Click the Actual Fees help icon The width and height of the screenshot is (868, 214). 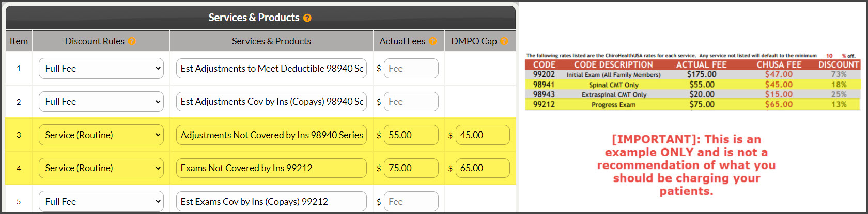pyautogui.click(x=433, y=41)
